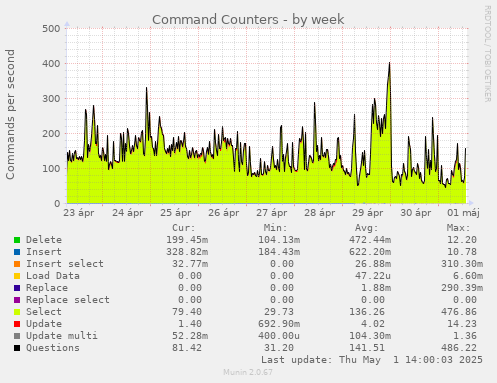The height and width of the screenshot is (383, 497).
Task: Click the gray Update multi legend swatch
Action: coord(17,336)
